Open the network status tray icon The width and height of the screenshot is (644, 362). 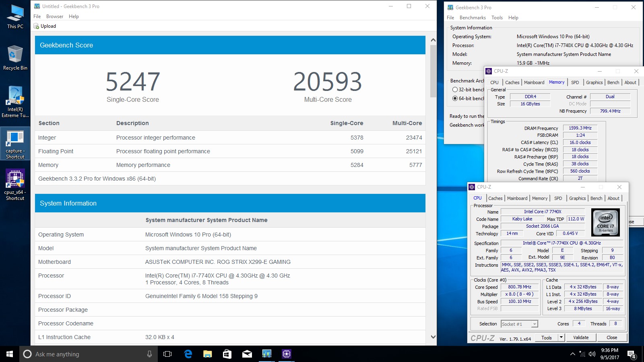[582, 354]
